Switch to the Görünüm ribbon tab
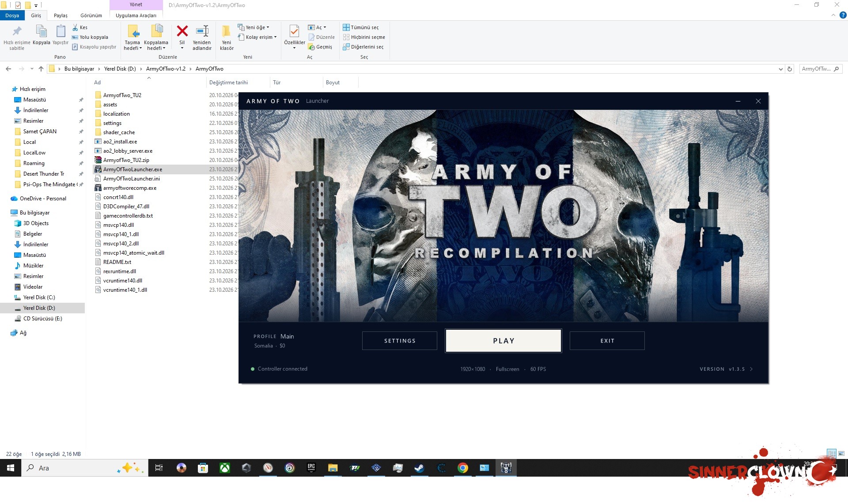This screenshot has width=848, height=504. (x=91, y=15)
